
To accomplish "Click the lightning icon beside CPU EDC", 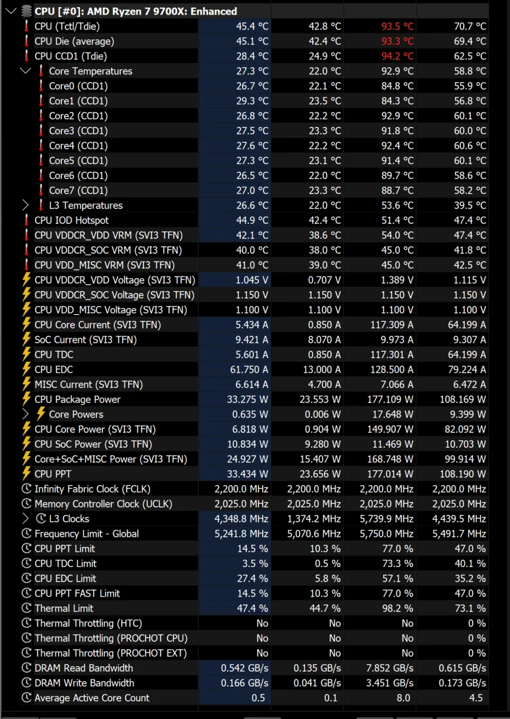I will [27, 369].
